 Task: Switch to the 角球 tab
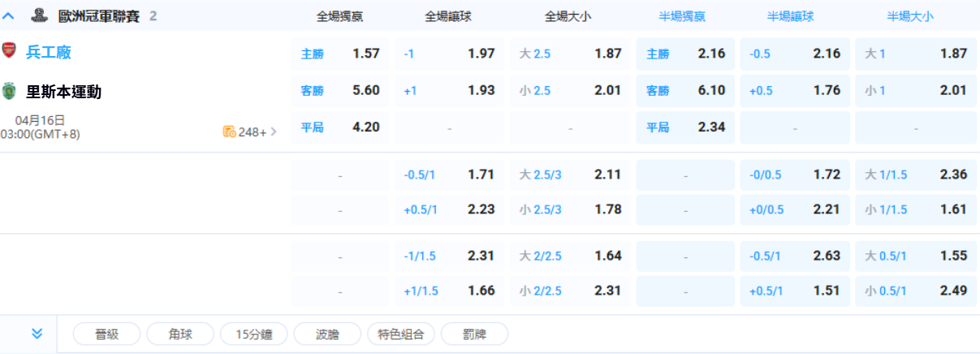179,334
